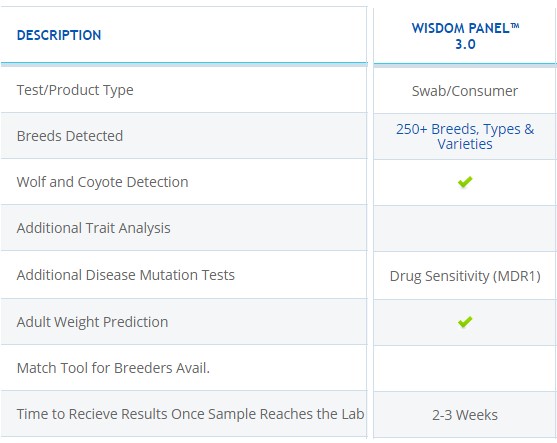The width and height of the screenshot is (557, 443).
Task: Open the 250+ Breeds, Types & Varieties link
Action: click(x=465, y=136)
